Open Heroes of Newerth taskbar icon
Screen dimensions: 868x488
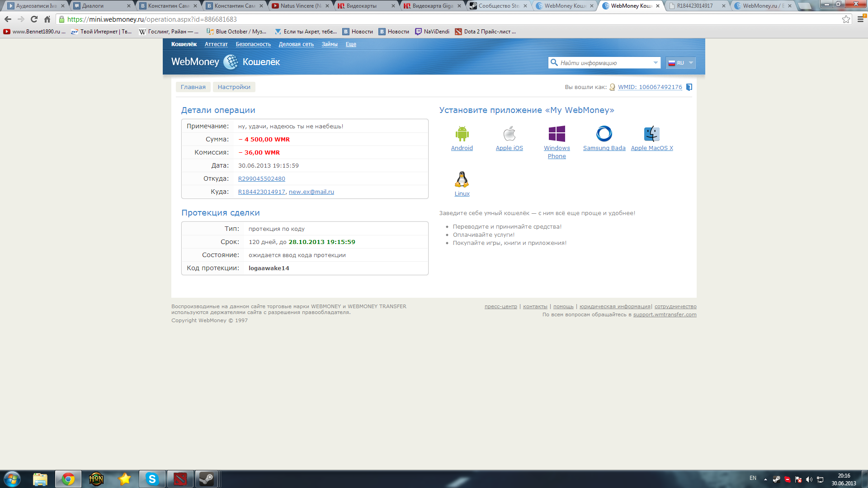pyautogui.click(x=96, y=479)
